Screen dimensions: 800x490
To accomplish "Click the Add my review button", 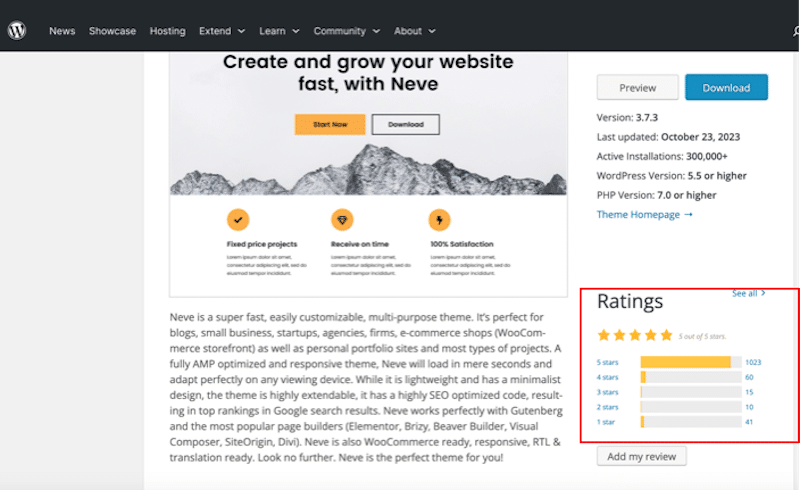I will click(x=641, y=456).
